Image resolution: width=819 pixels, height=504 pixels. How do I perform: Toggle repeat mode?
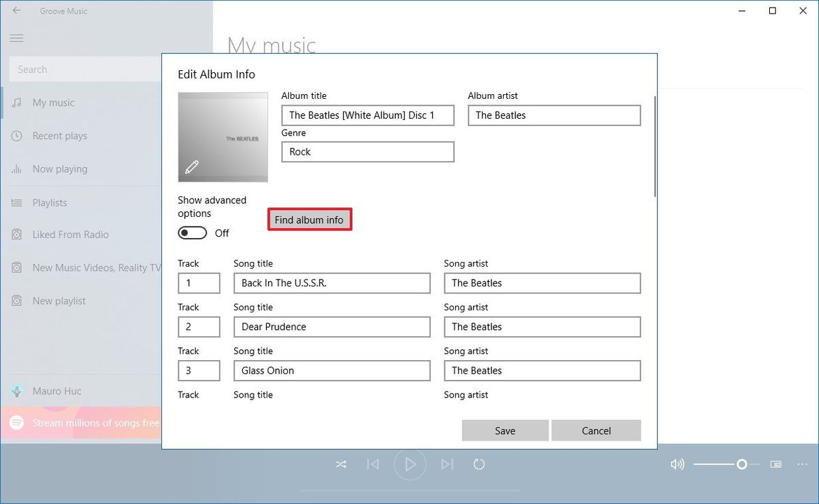point(479,464)
